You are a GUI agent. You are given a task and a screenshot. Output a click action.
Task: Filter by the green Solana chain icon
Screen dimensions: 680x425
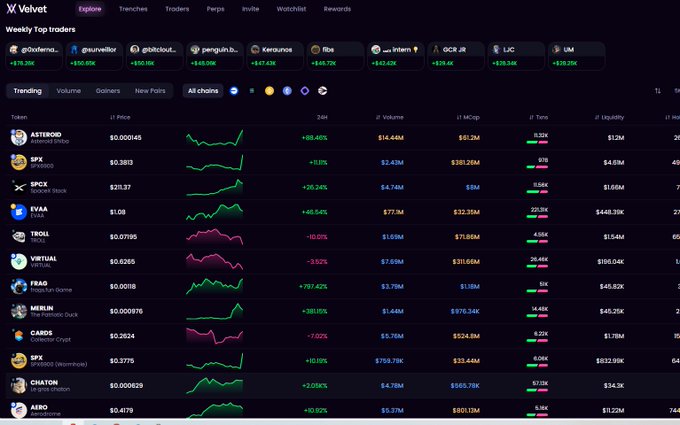[252, 91]
